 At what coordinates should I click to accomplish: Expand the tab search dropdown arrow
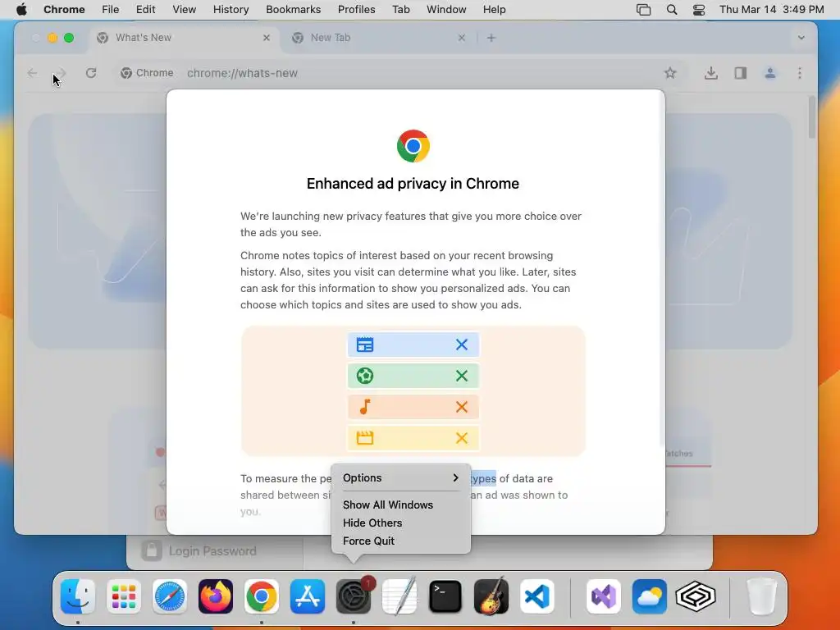(801, 38)
